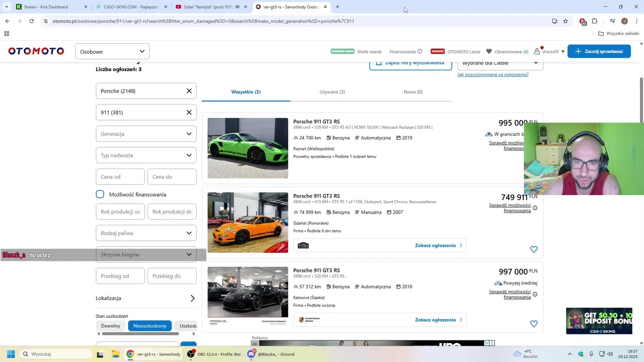The width and height of the screenshot is (644, 362).
Task: Open Windows Start menu
Action: click(11, 354)
